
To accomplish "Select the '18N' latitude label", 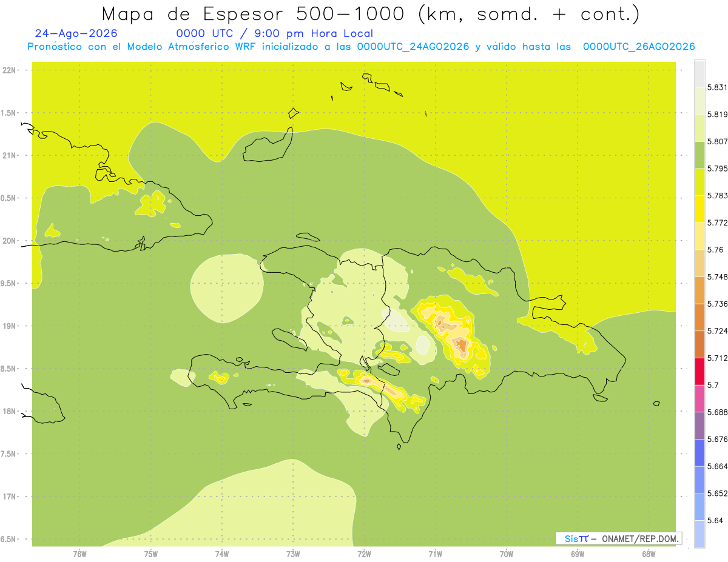I will pos(9,411).
